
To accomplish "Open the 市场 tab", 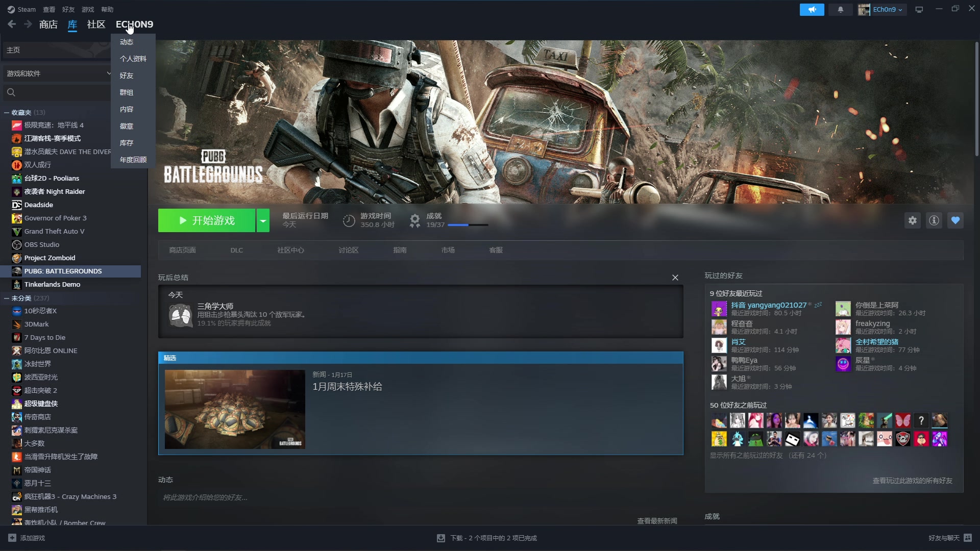I will (x=448, y=250).
